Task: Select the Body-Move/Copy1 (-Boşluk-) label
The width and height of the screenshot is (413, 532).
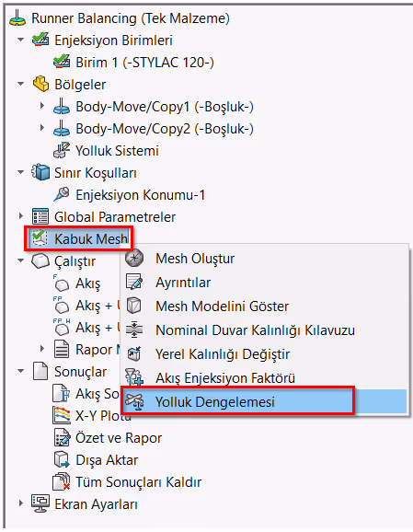Action: tap(165, 107)
